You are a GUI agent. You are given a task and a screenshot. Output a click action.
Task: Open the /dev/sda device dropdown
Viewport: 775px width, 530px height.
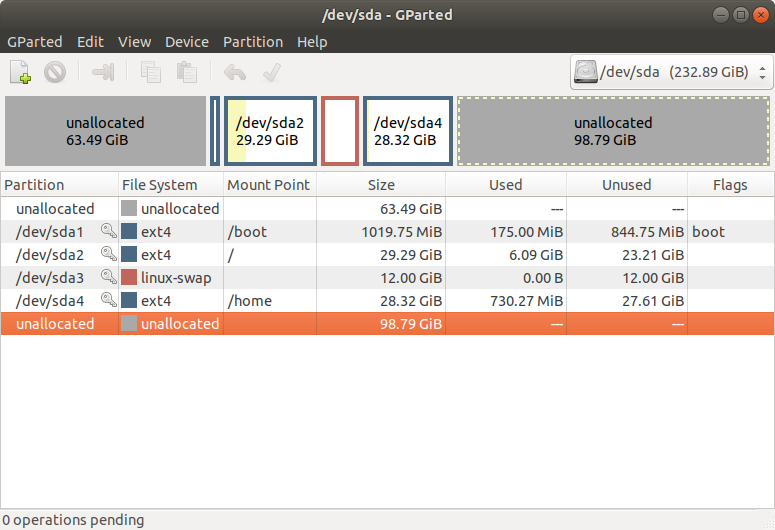[671, 72]
